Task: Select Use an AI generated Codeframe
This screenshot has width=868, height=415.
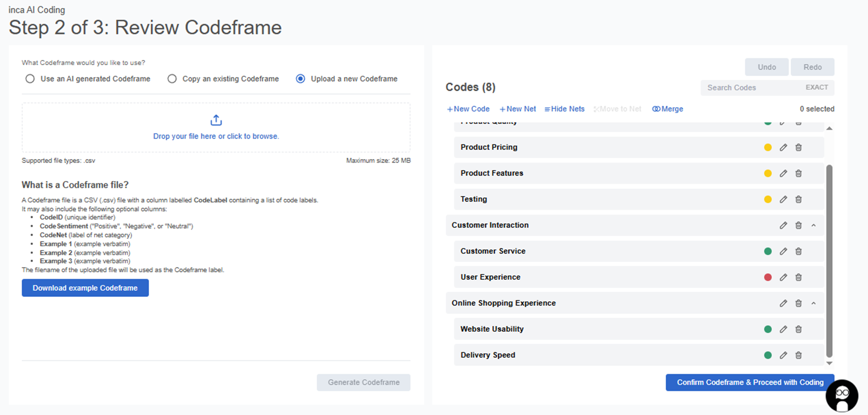Action: 30,79
